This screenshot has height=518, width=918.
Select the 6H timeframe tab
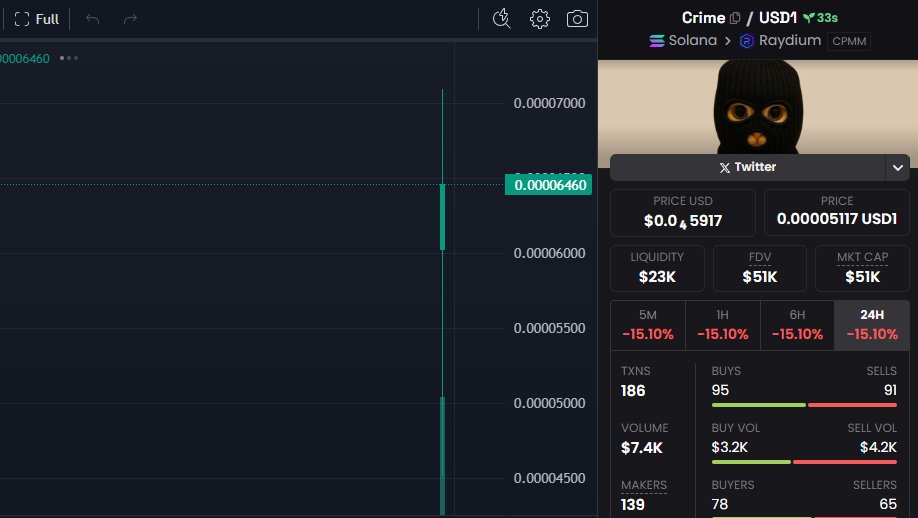click(797, 325)
